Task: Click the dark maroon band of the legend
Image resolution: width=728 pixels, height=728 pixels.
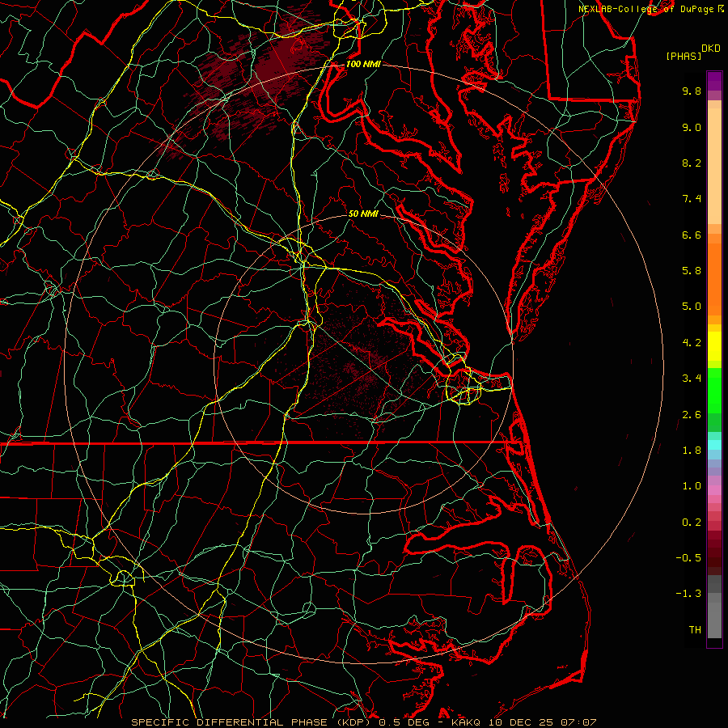Action: click(x=714, y=552)
